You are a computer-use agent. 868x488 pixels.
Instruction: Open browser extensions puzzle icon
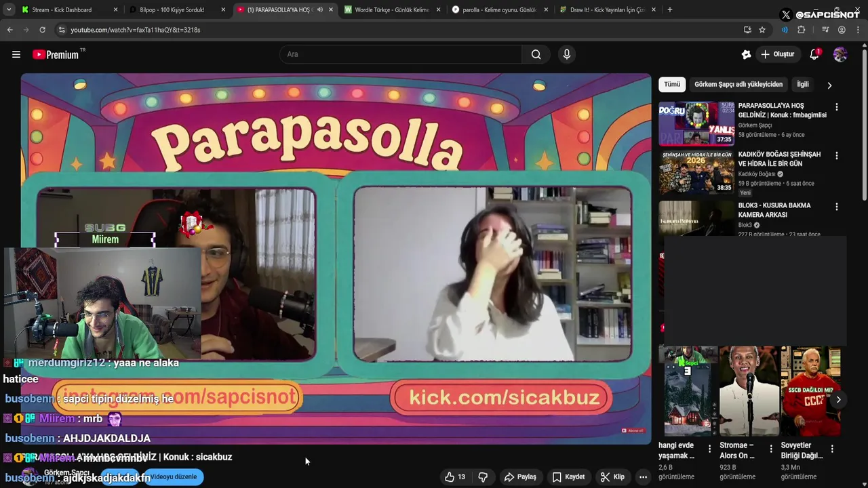click(x=802, y=30)
